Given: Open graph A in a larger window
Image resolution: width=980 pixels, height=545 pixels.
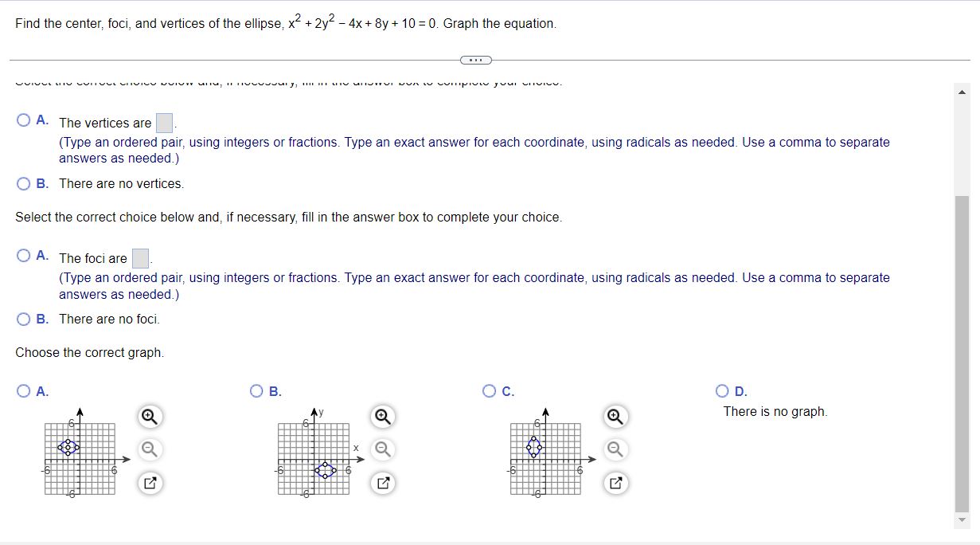Looking at the screenshot, I should pyautogui.click(x=148, y=482).
